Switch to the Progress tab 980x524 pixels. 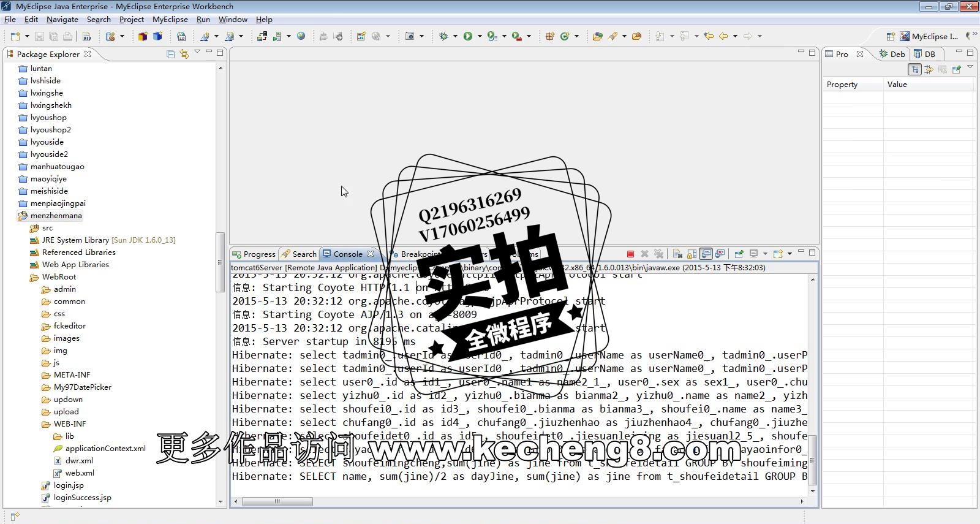pyautogui.click(x=254, y=254)
